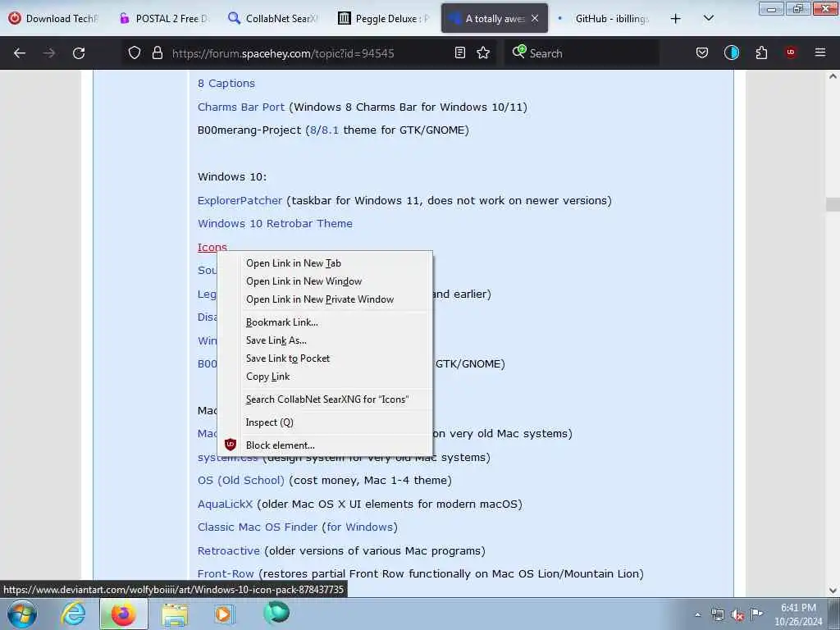Show hidden tray icons arrow
The width and height of the screenshot is (840, 630).
[x=697, y=614]
